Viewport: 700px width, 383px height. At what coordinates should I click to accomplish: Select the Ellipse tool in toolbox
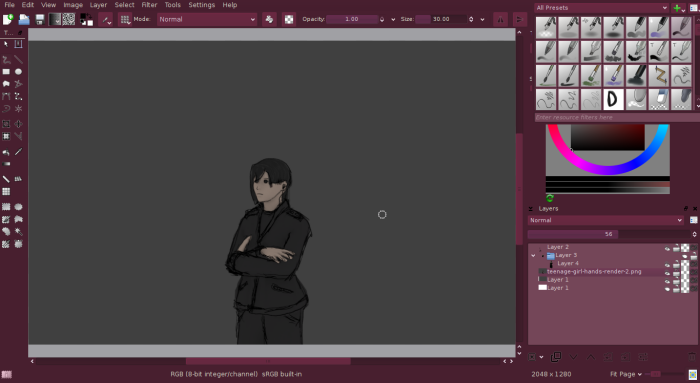18,71
